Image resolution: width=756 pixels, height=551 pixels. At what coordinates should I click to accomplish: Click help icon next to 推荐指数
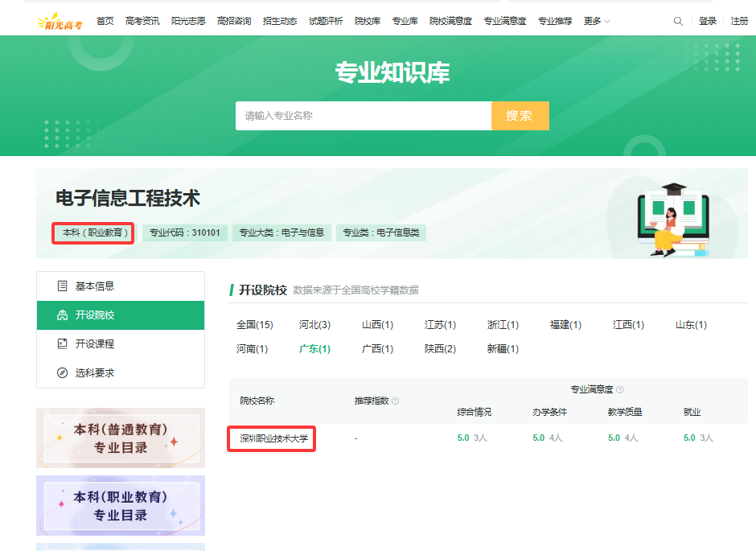tap(396, 401)
